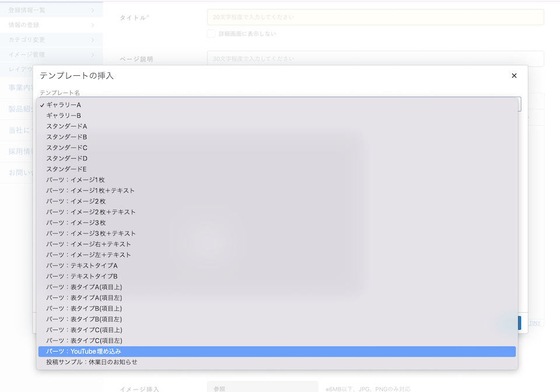Select 投稿サンプル：休業日のお知らせ template

pyautogui.click(x=92, y=362)
